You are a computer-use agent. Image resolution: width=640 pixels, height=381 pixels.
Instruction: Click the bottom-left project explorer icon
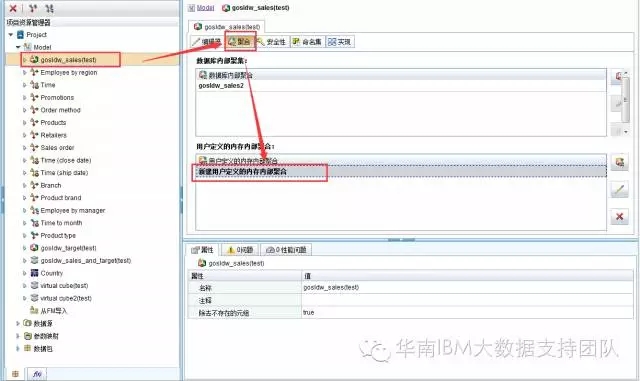pyautogui.click(x=15, y=374)
